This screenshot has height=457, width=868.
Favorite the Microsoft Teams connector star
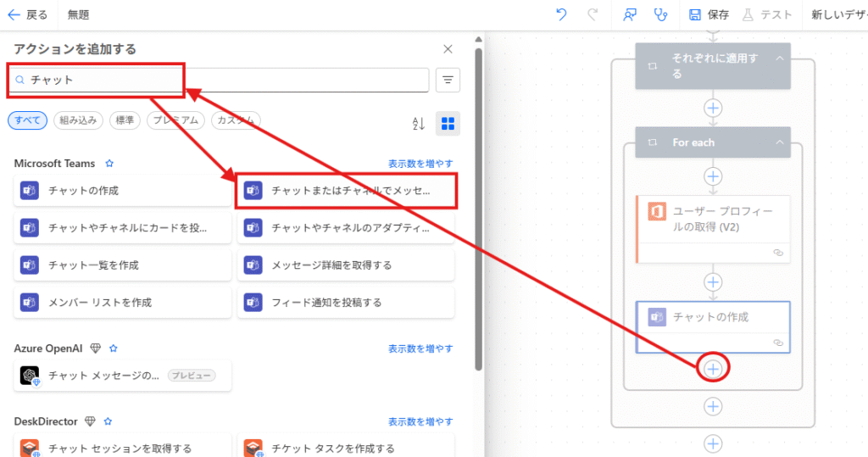point(109,164)
